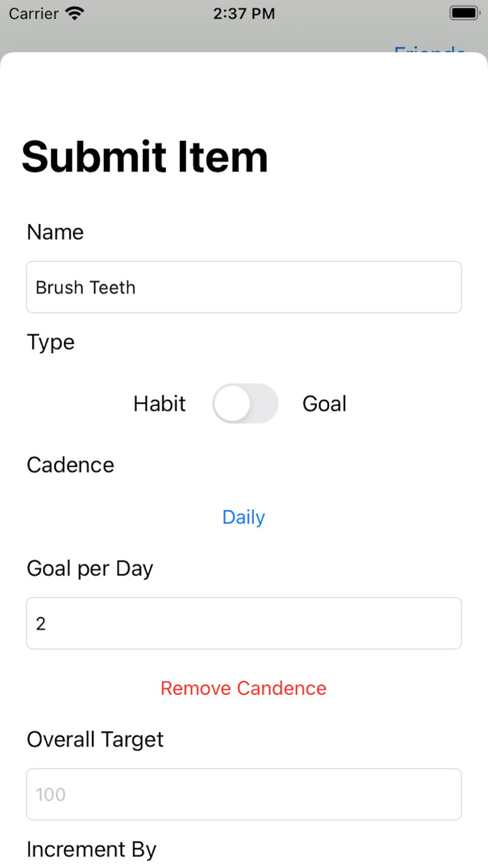The width and height of the screenshot is (488, 868).
Task: Select the Habit label beside the switch
Action: tap(159, 403)
